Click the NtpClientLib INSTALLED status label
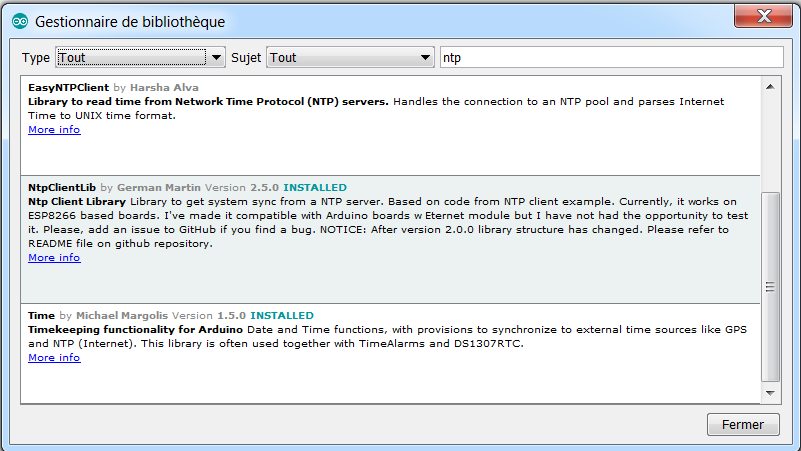 (315, 188)
